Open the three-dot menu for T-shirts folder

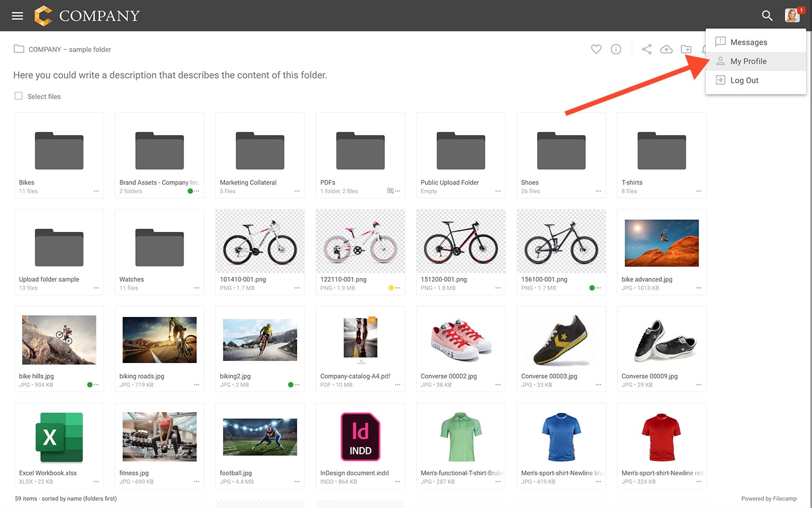699,191
